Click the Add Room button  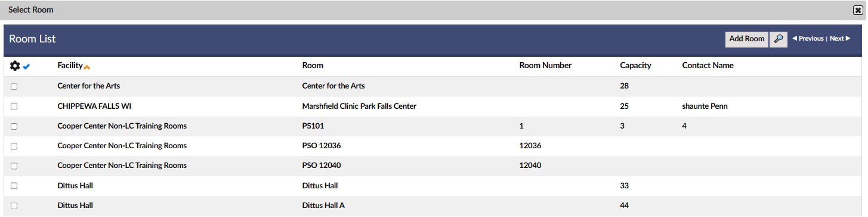pos(747,39)
